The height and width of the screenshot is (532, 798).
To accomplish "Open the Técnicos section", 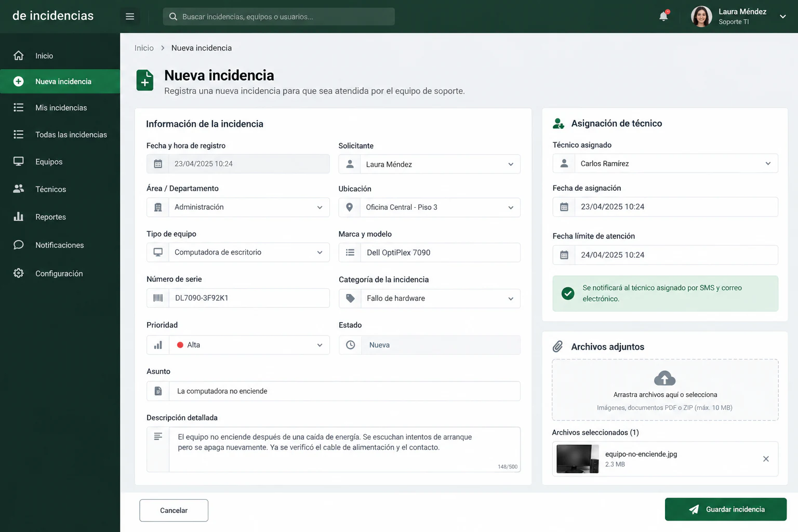I will click(x=60, y=189).
